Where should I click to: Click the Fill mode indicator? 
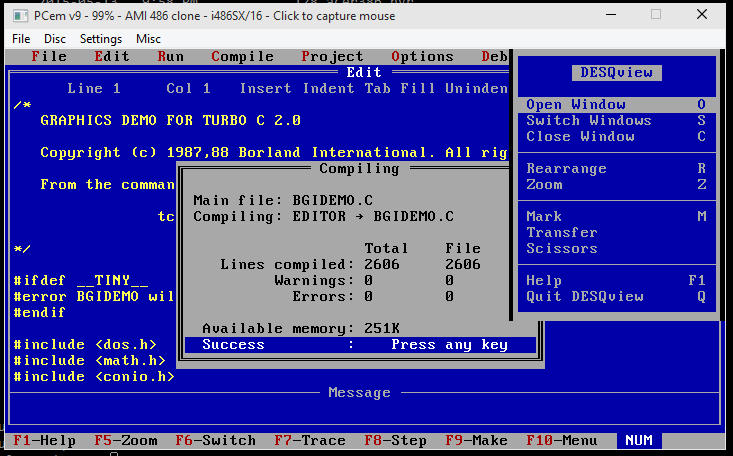click(417, 88)
